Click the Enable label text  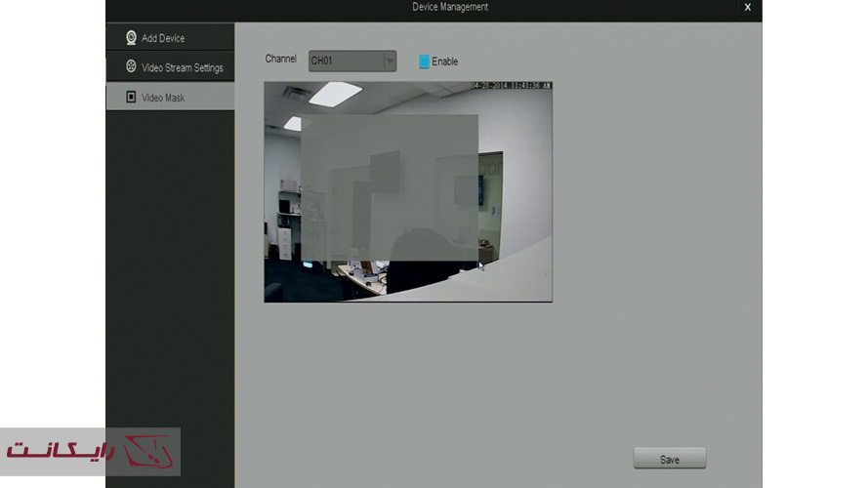point(445,61)
